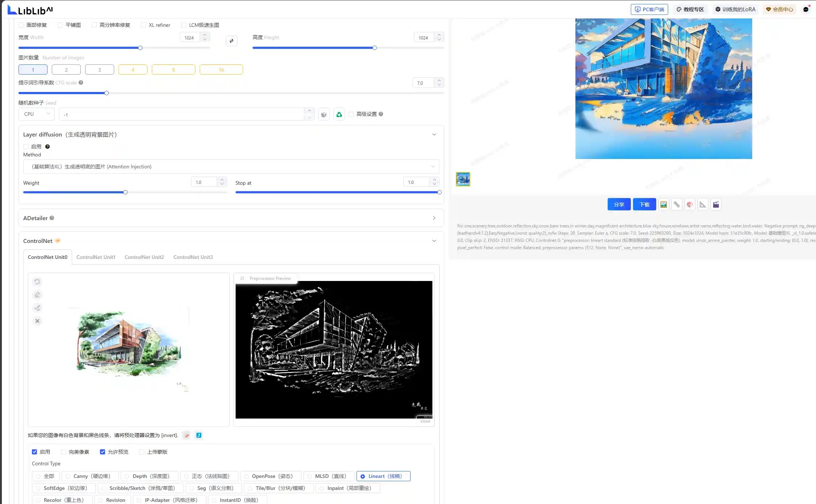Image resolution: width=816 pixels, height=504 pixels.
Task: Switch to the ControlNet Unit1 tab
Action: tap(96, 257)
